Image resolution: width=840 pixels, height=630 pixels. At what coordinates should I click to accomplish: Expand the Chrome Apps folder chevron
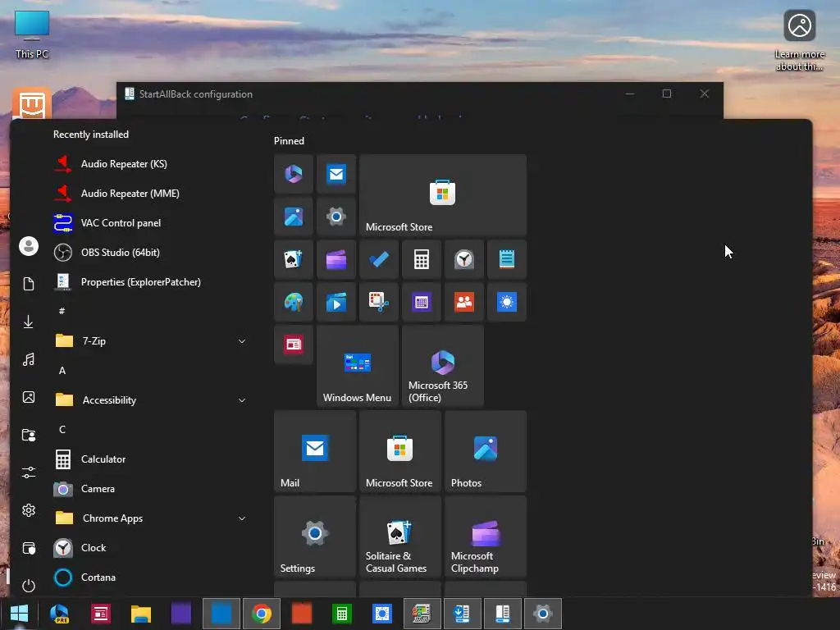pos(242,518)
